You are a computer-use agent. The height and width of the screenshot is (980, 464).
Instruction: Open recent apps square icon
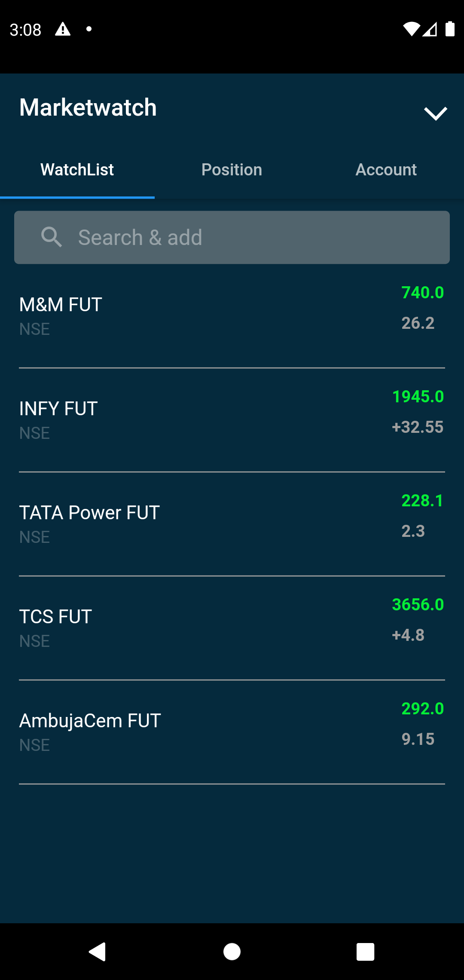pyautogui.click(x=366, y=952)
